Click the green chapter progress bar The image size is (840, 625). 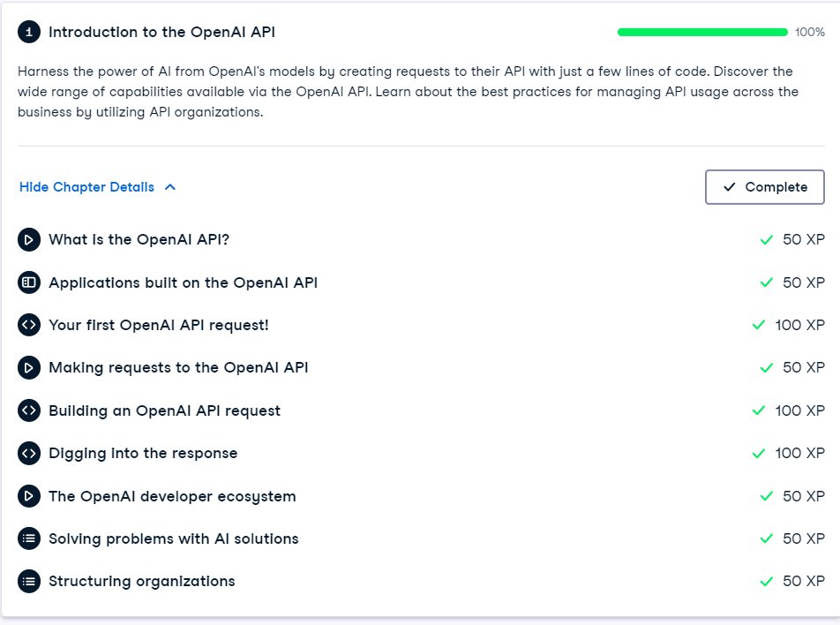[x=702, y=32]
